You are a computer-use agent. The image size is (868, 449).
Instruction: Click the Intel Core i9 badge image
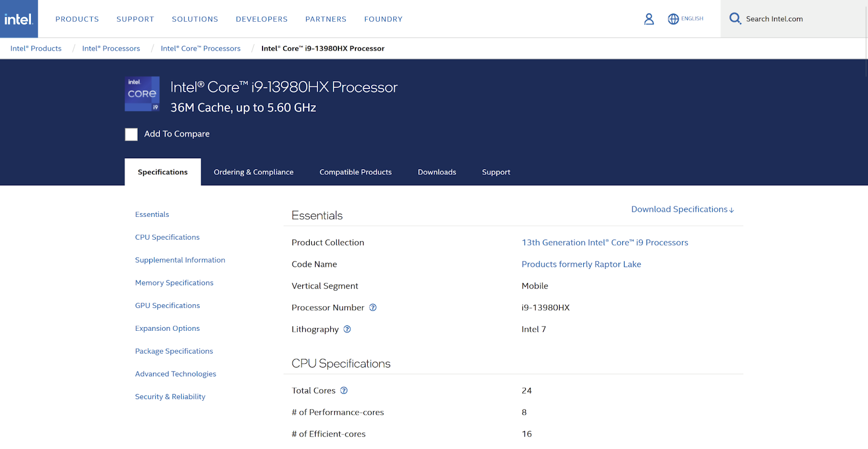(142, 94)
